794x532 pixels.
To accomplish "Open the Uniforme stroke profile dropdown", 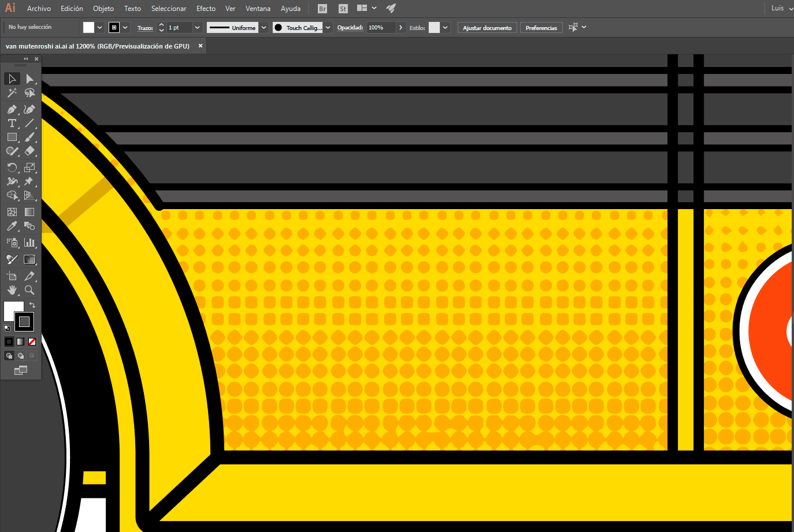I will (264, 28).
